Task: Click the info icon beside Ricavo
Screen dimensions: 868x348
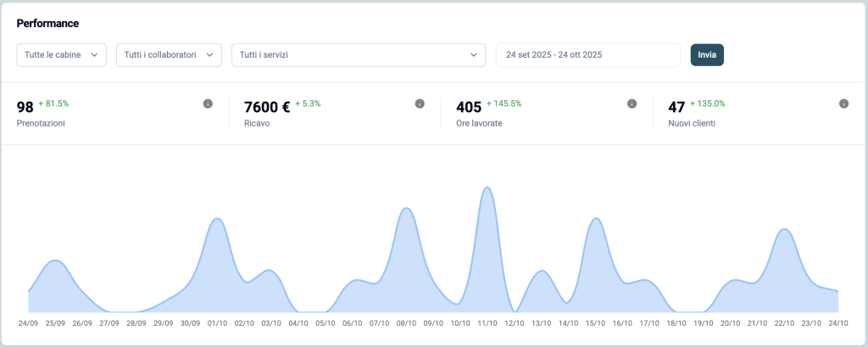Action: coord(420,104)
